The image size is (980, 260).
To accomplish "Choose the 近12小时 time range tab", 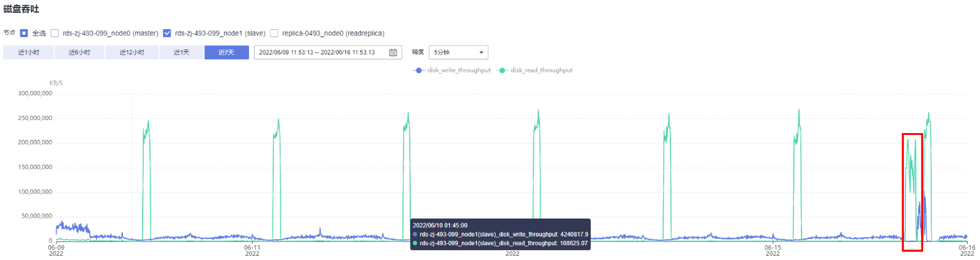I will click(132, 53).
